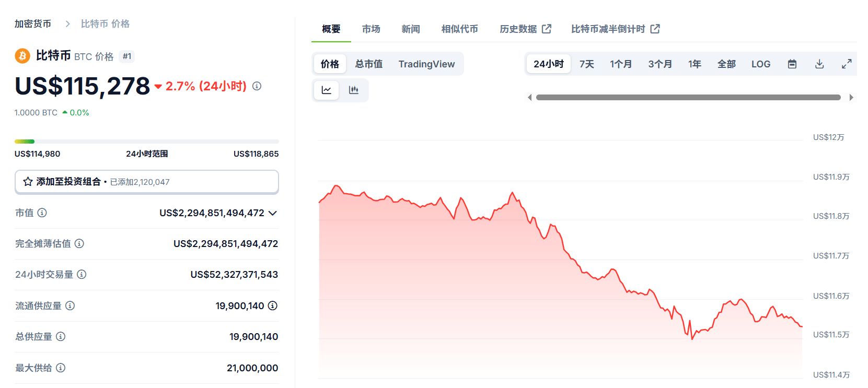Image resolution: width=868 pixels, height=388 pixels.
Task: Click the US$52,327,371,543 volume value
Action: (x=234, y=274)
